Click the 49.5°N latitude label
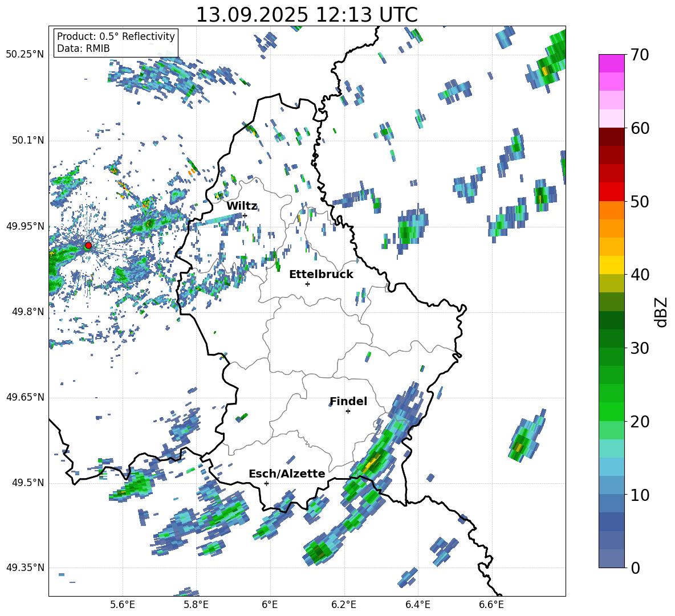 (27, 483)
